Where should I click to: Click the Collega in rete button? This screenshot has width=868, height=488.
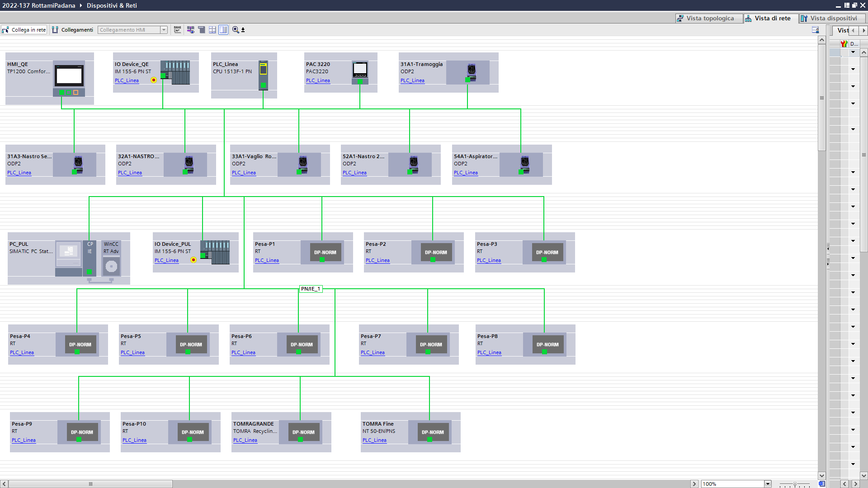point(24,30)
